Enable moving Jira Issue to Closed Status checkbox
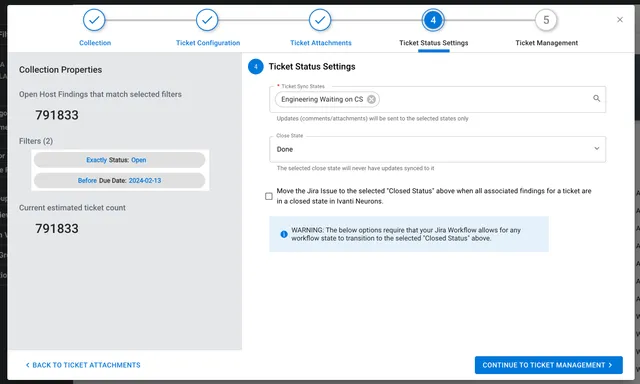Image resolution: width=640 pixels, height=384 pixels. tap(269, 196)
